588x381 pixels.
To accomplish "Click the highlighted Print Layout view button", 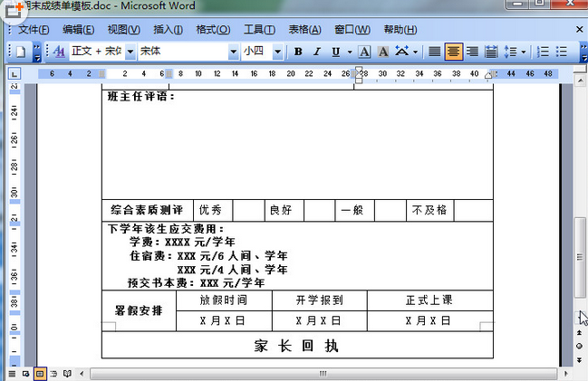I will (40, 374).
